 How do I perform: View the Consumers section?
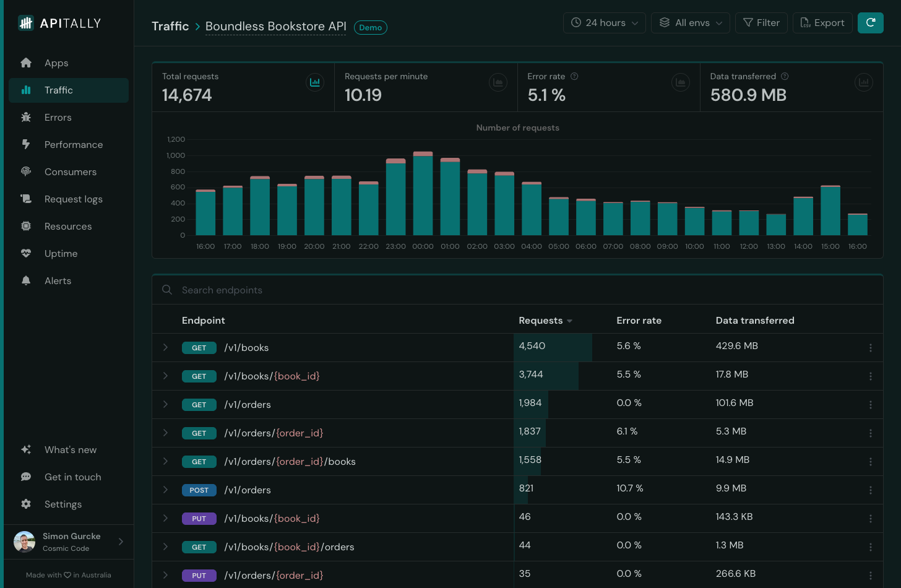[70, 171]
